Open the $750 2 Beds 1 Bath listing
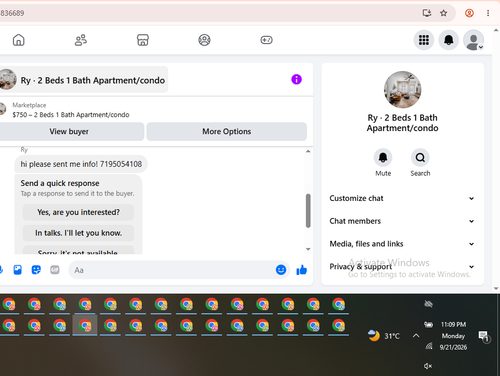The height and width of the screenshot is (376, 500). tap(71, 115)
